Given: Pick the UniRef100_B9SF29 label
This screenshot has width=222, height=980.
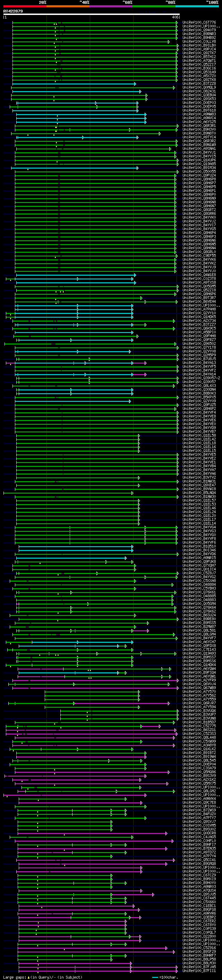Looking at the screenshot, I should click(199, 951).
